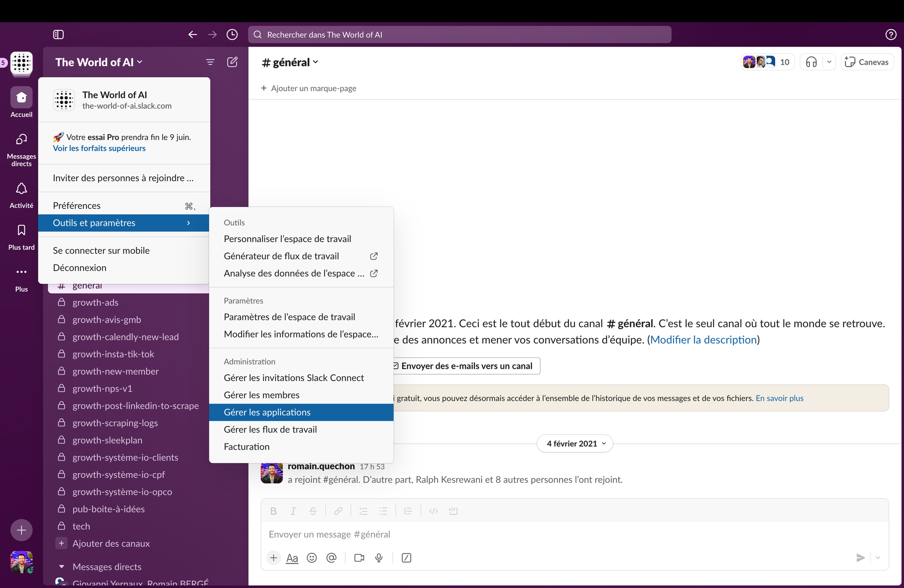Record an audio clip with microphone icon
This screenshot has height=588, width=904.
(379, 558)
